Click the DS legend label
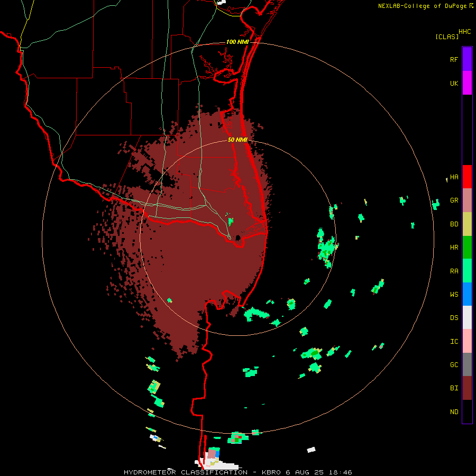 (x=454, y=318)
